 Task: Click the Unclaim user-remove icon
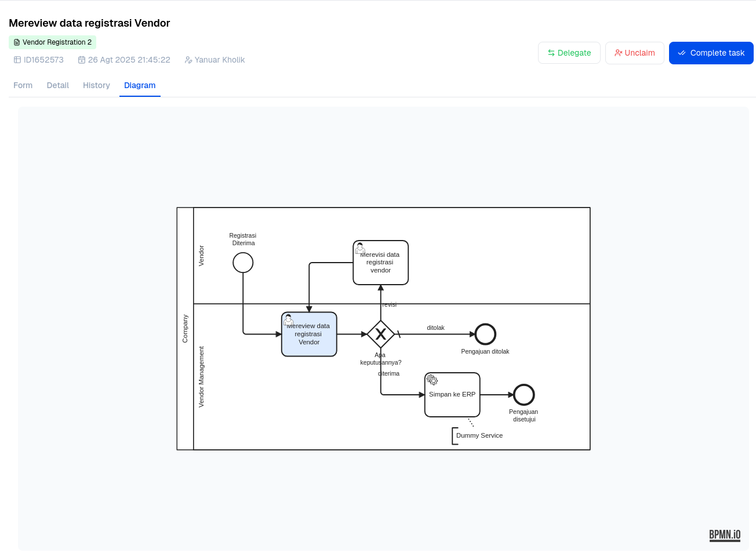[619, 53]
